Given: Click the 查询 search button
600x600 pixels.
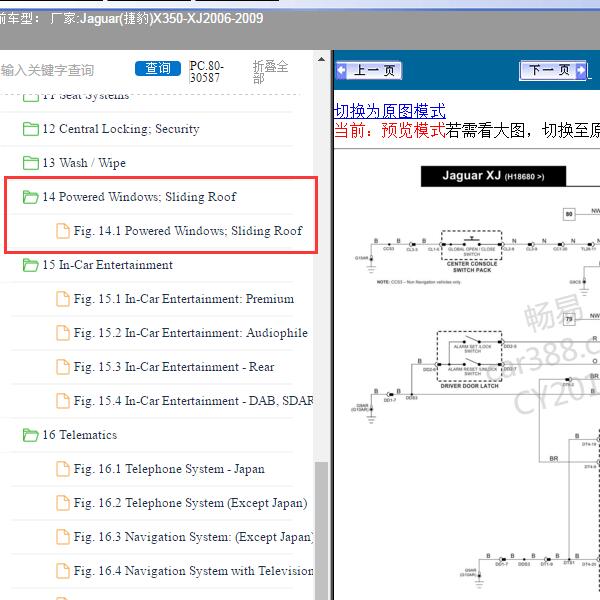Looking at the screenshot, I should point(158,68).
